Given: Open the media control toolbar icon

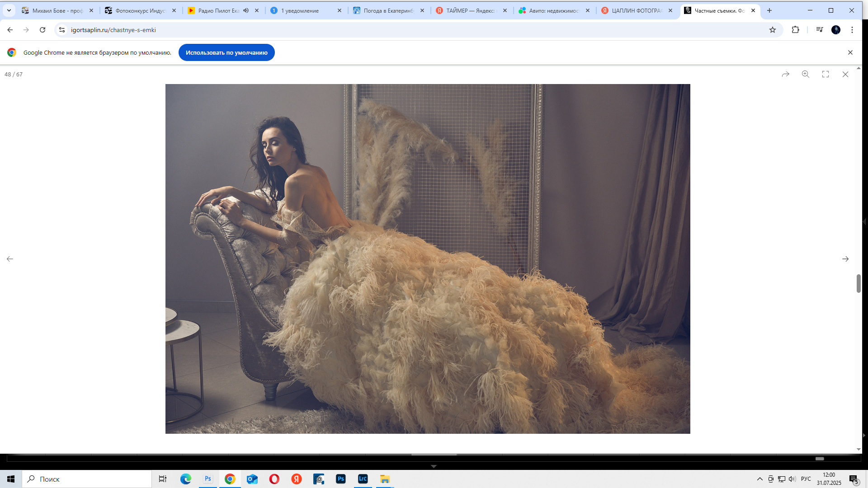Looking at the screenshot, I should click(819, 30).
